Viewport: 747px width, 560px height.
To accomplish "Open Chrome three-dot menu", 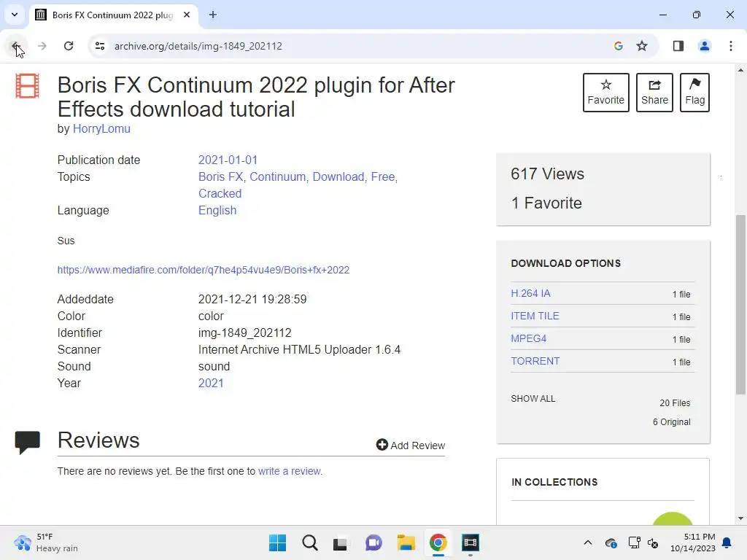I will click(x=730, y=46).
